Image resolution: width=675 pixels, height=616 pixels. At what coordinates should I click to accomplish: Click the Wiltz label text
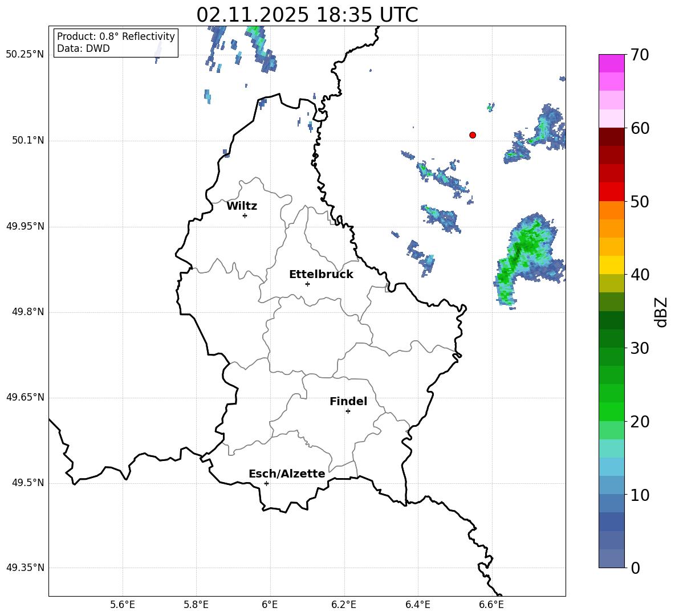click(242, 206)
